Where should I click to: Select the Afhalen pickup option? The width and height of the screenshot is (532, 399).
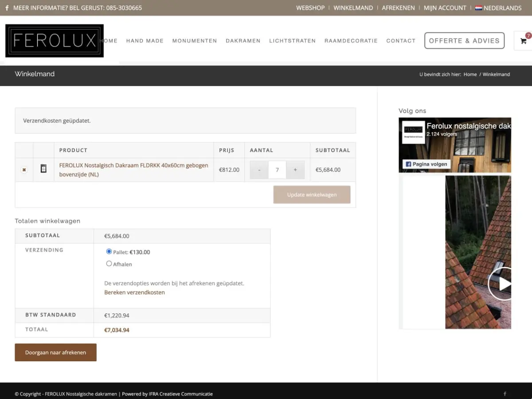coord(109,264)
